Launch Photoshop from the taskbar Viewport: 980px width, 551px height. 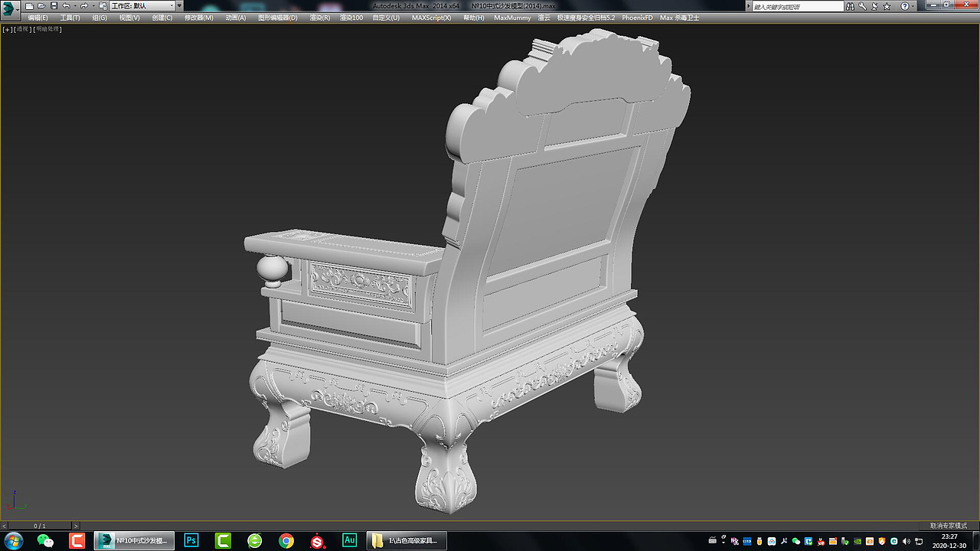coord(191,541)
